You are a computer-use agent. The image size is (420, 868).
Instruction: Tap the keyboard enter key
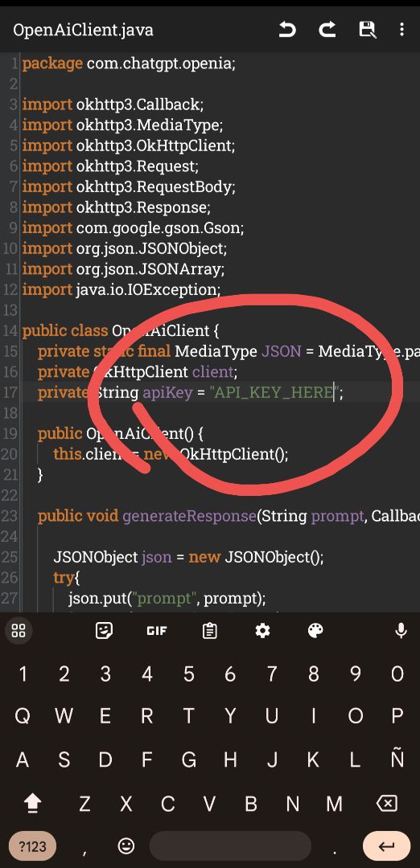point(386,845)
